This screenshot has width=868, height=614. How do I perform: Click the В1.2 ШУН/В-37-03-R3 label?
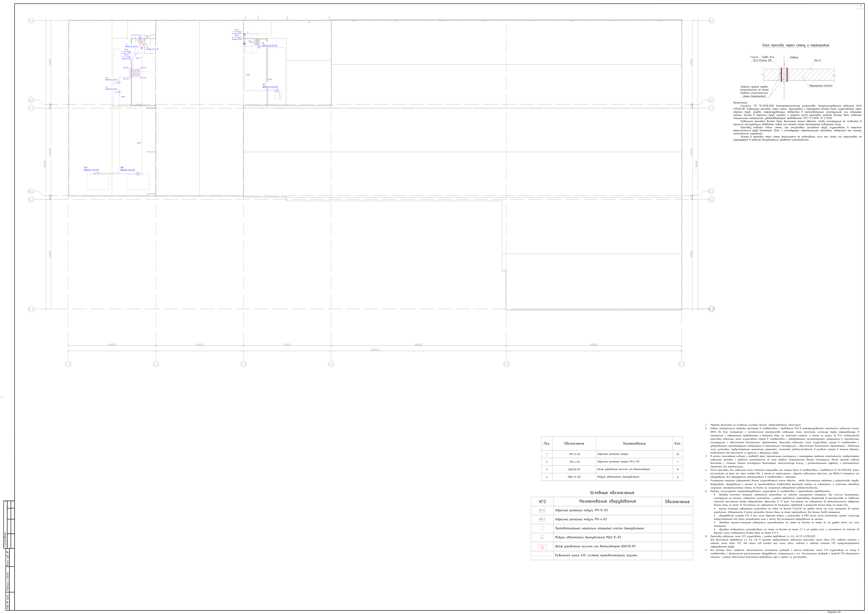[270, 87]
